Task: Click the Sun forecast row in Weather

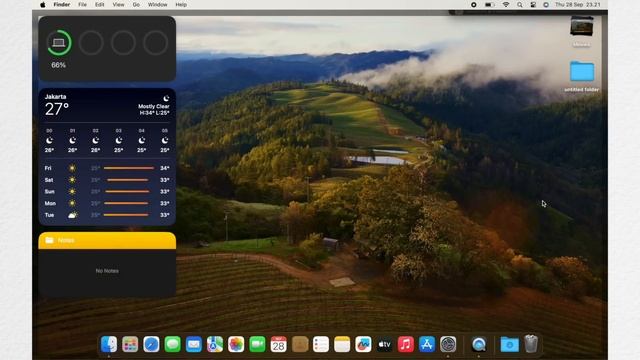Action: [107, 191]
